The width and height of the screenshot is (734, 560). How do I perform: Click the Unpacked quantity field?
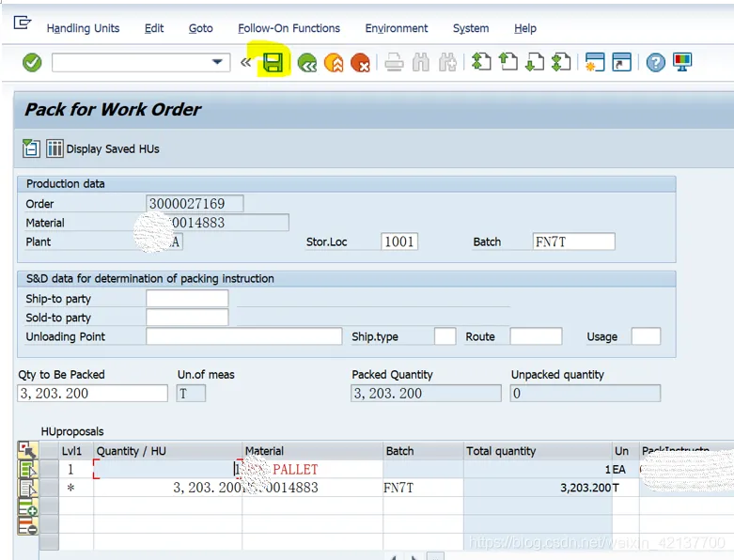coord(586,394)
